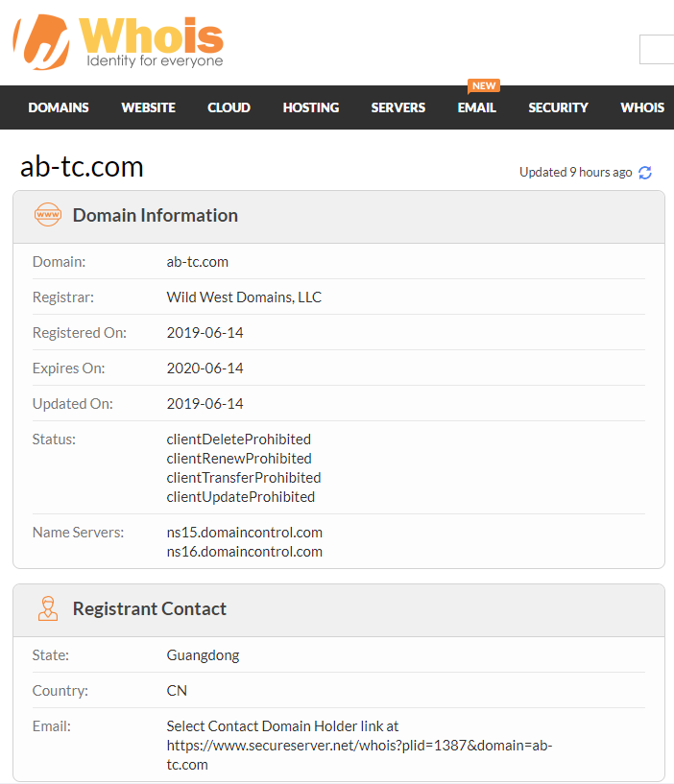Viewport: 674px width, 784px height.
Task: Click the 'Email:' label
Action: tap(52, 726)
